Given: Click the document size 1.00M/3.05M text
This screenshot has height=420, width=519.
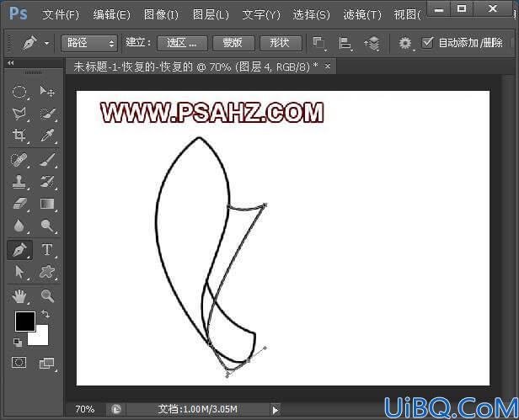Looking at the screenshot, I should [x=198, y=409].
